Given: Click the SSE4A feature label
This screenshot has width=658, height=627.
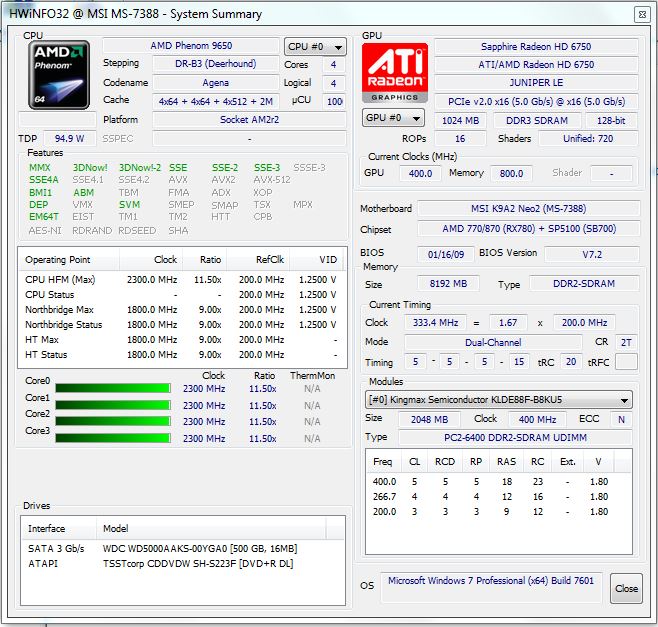Looking at the screenshot, I should pos(44,180).
